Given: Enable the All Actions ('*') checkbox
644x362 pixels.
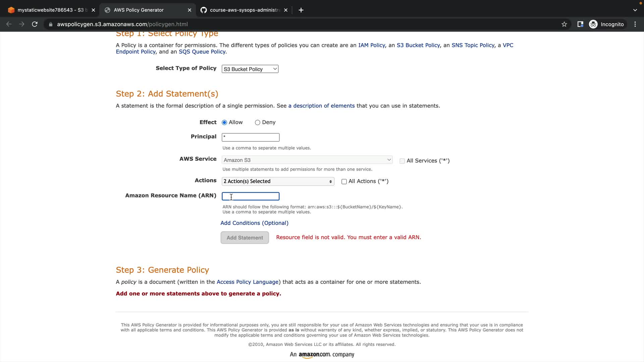Looking at the screenshot, I should pyautogui.click(x=344, y=182).
